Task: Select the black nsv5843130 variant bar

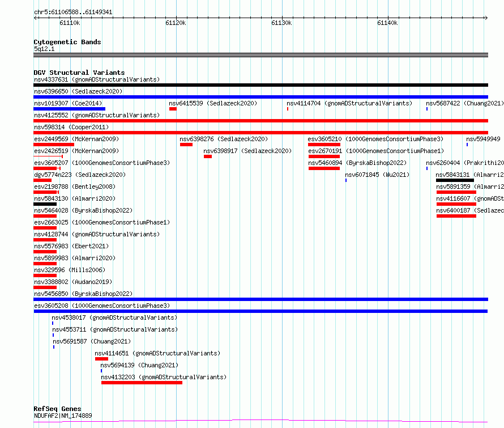Action: pos(45,204)
